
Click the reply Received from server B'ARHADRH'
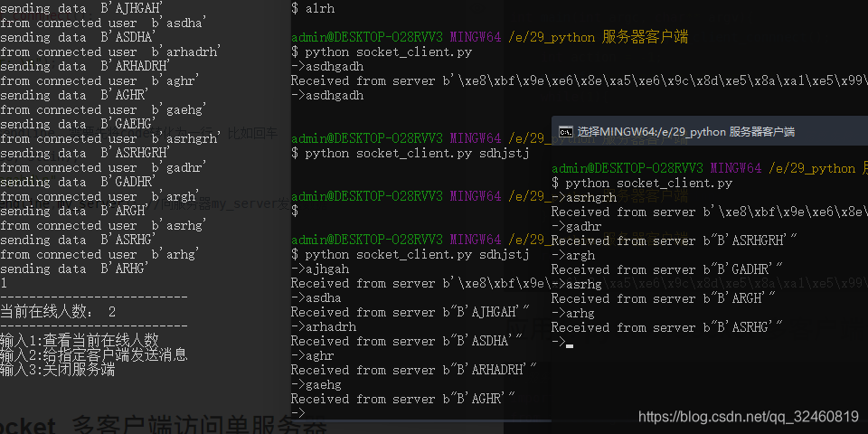tap(414, 370)
